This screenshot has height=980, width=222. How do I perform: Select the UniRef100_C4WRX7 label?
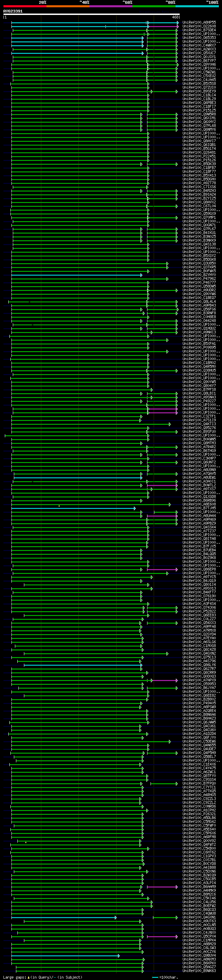[199, 45]
